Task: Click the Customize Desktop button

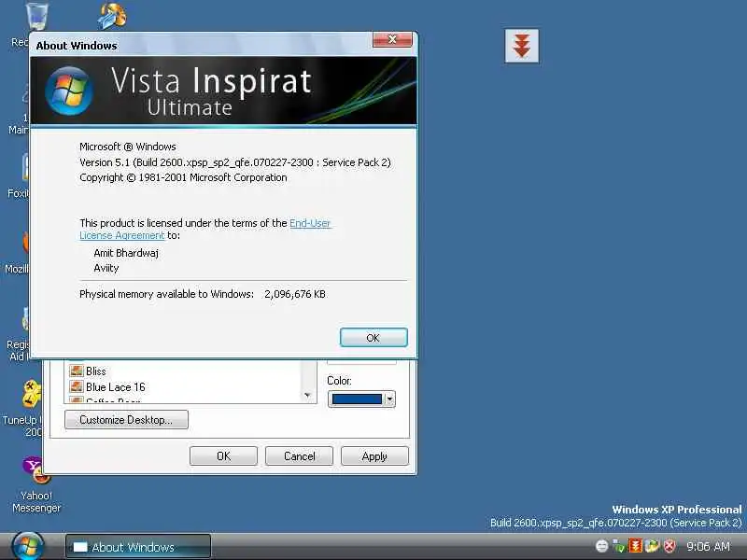Action: click(126, 419)
